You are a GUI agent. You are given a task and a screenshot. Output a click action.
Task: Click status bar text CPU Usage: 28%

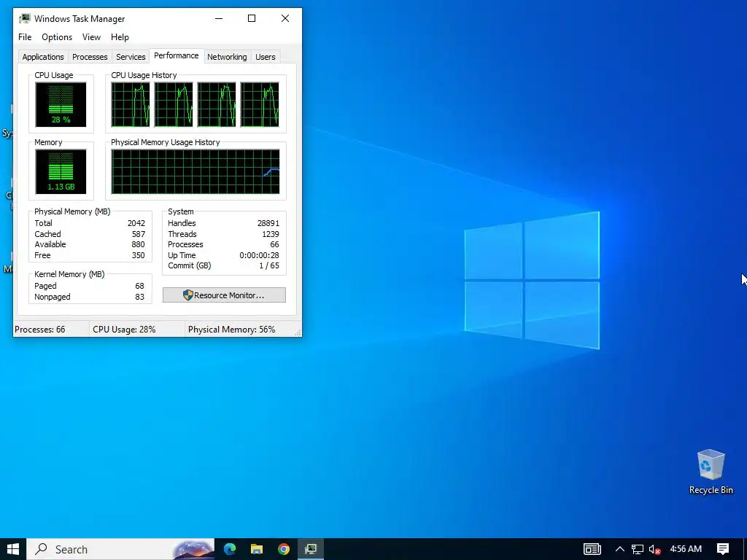pos(124,330)
